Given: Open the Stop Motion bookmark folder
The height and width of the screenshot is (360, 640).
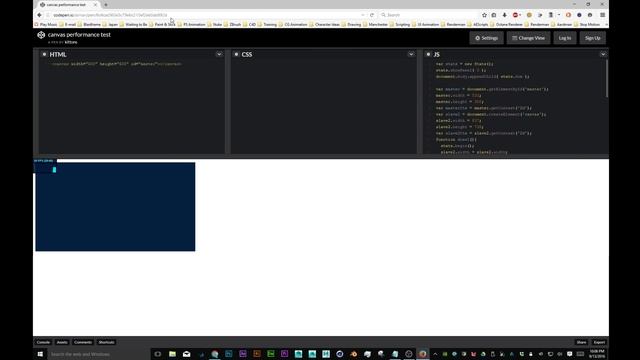Looking at the screenshot, I should tap(587, 24).
